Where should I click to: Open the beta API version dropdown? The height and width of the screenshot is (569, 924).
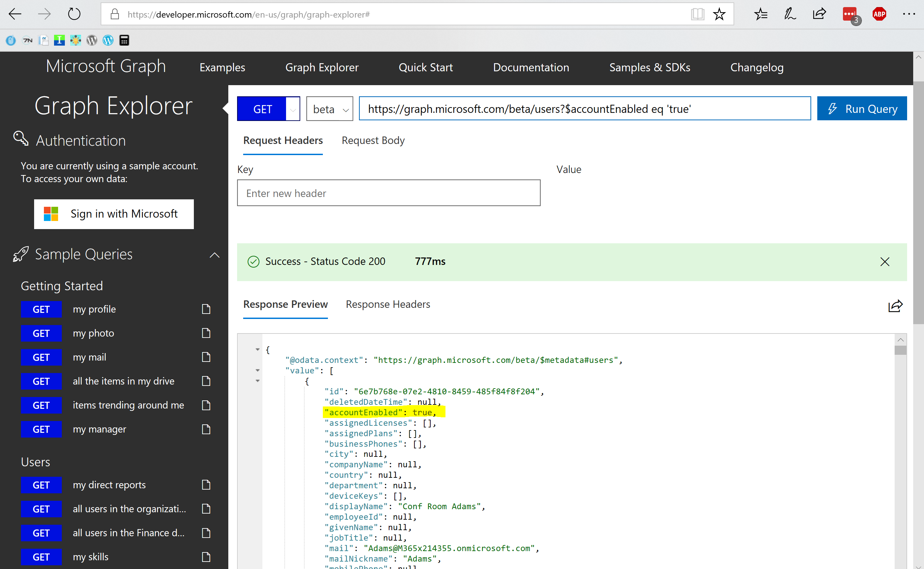click(329, 109)
